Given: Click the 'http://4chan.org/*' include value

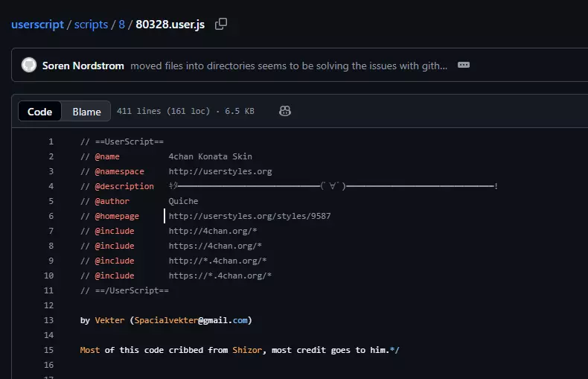Looking at the screenshot, I should click(x=213, y=231).
